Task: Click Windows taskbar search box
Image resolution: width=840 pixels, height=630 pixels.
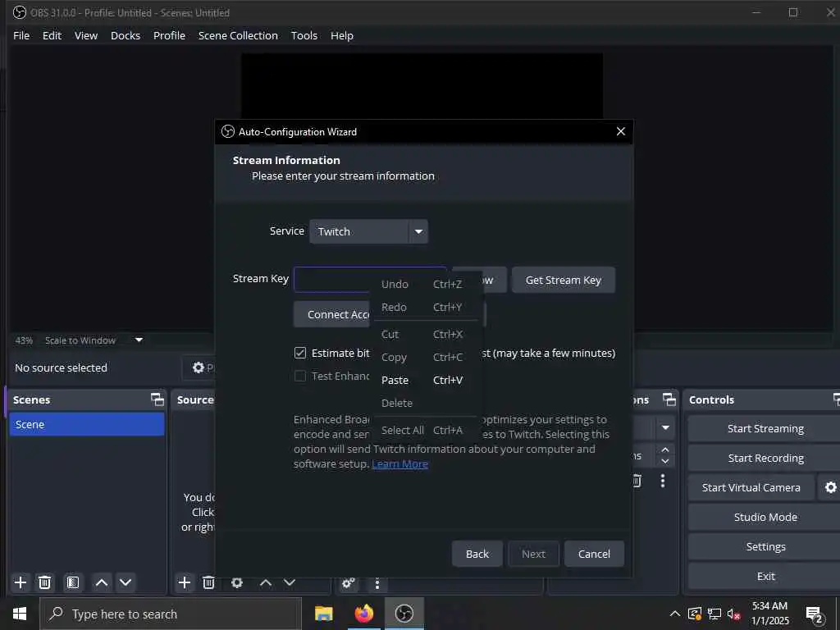Action: [171, 614]
